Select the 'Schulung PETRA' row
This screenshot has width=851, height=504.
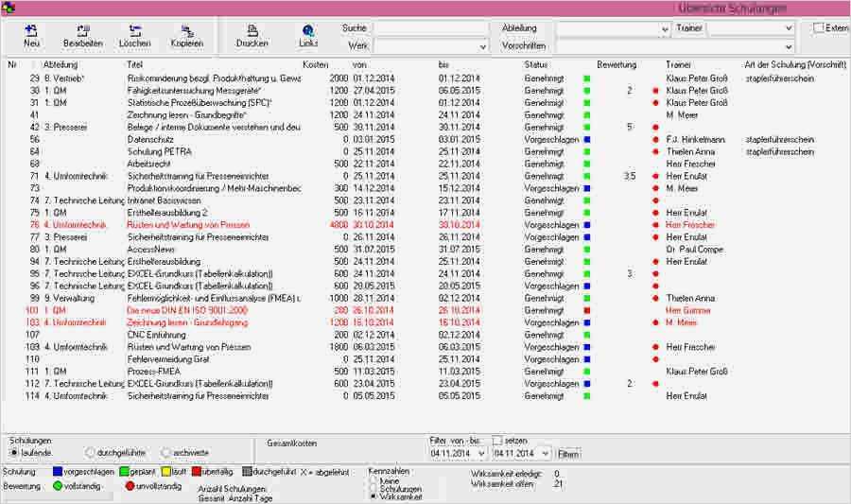pos(425,152)
